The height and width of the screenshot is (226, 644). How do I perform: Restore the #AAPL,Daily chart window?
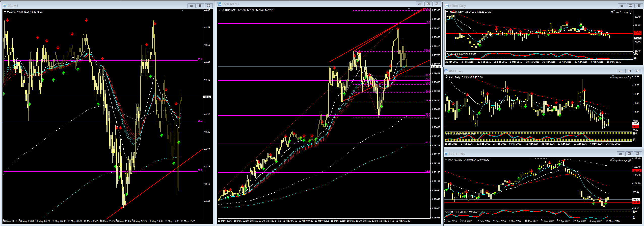(x=629, y=154)
